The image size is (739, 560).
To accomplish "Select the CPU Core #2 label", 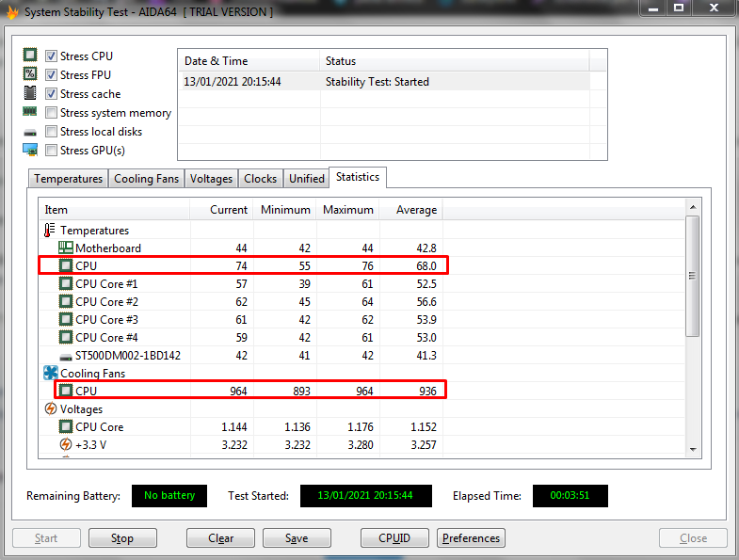I will pos(106,302).
